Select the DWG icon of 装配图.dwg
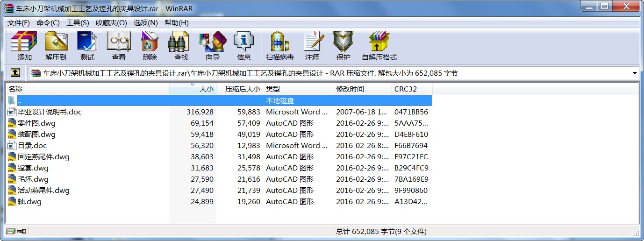Screen dimensions: 644x241 (12, 135)
